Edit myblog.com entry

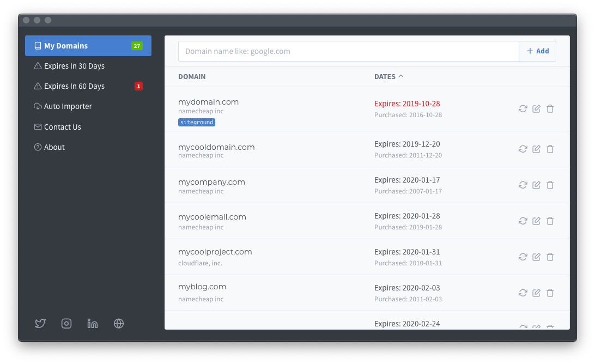(x=536, y=293)
